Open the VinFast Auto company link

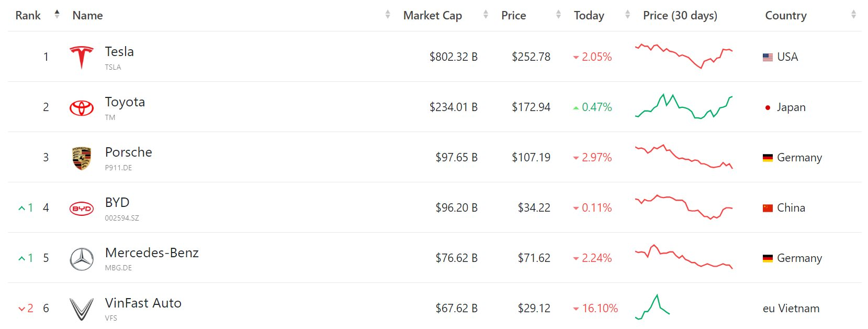tap(143, 303)
